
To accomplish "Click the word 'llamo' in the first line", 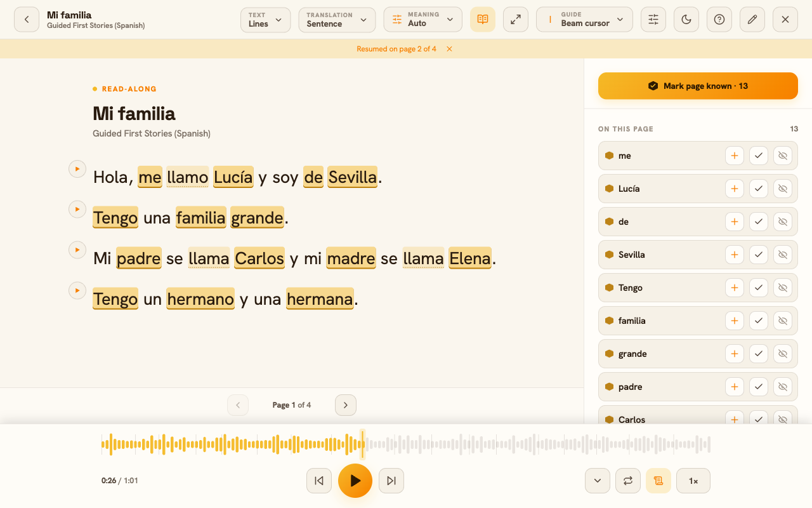I will [x=187, y=177].
